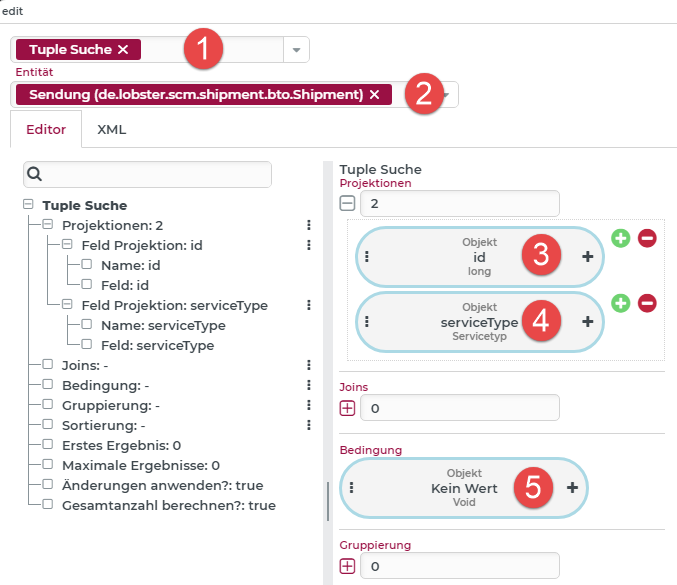Click red minus icon beside serviceType object

647,302
